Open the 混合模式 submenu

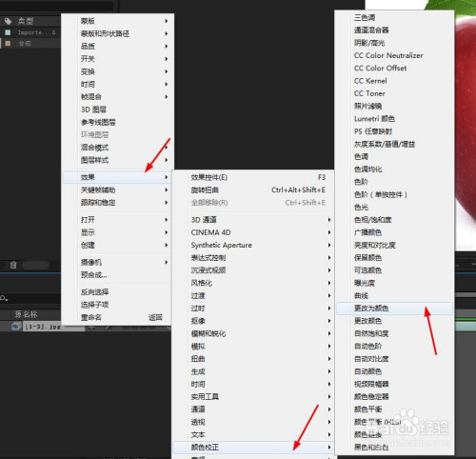(x=117, y=148)
